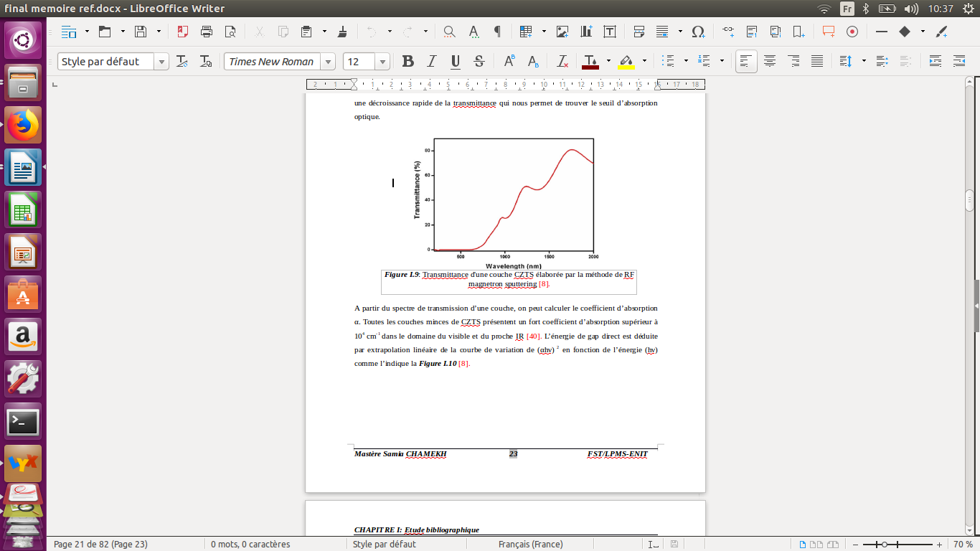Insert a hyperlink

(x=728, y=32)
